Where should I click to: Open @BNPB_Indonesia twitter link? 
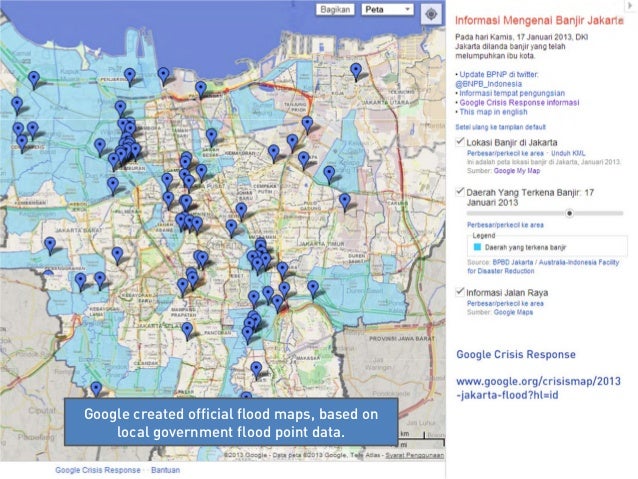(x=488, y=84)
